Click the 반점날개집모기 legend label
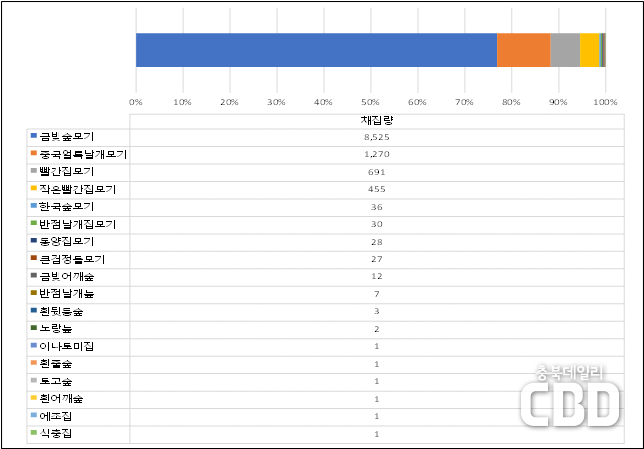The image size is (644, 449). pyautogui.click(x=77, y=224)
